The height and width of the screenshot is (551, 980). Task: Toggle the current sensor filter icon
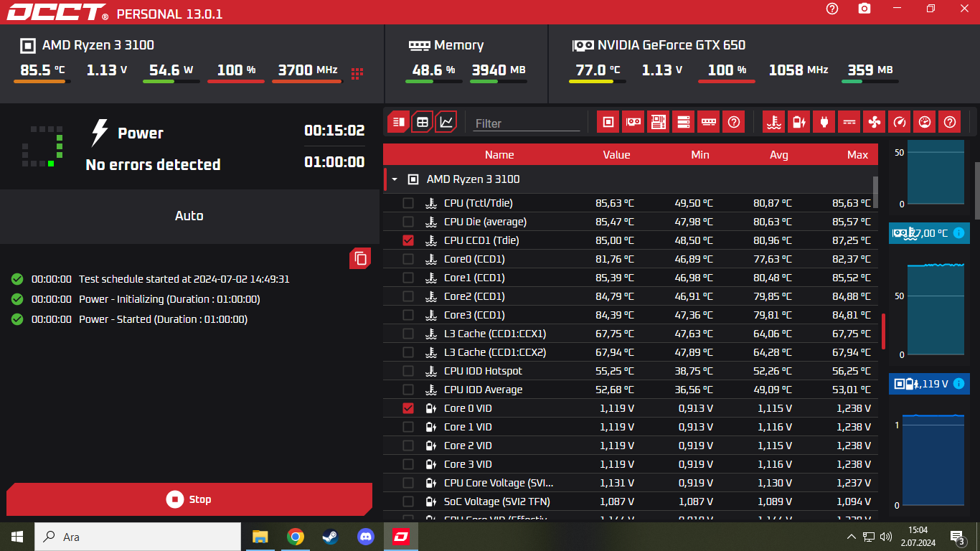pyautogui.click(x=849, y=122)
